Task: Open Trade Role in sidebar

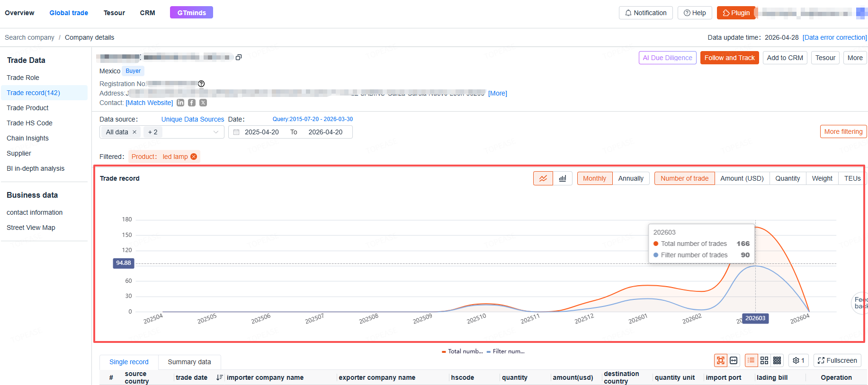Action: (x=23, y=78)
